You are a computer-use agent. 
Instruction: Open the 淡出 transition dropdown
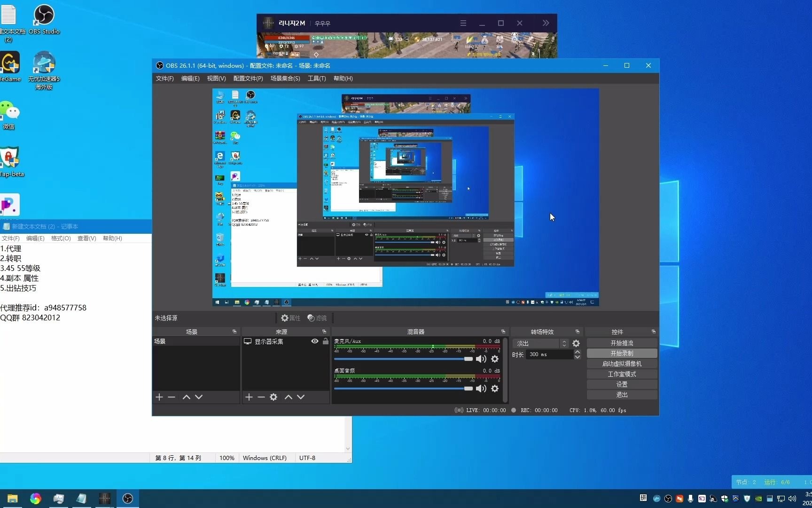point(540,343)
